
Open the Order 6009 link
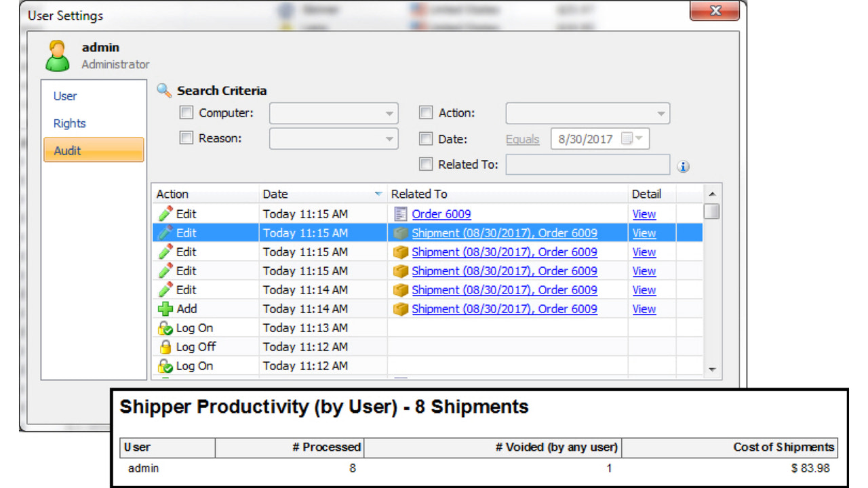tap(441, 213)
